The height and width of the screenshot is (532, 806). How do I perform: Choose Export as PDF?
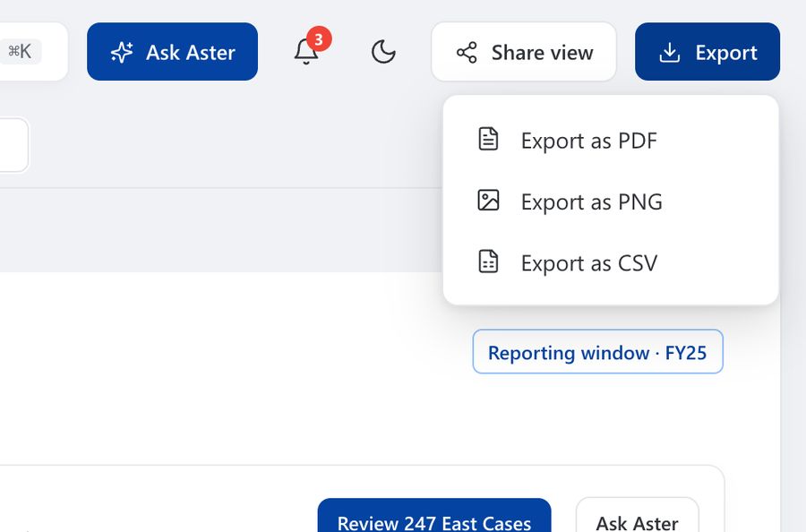[x=611, y=141]
